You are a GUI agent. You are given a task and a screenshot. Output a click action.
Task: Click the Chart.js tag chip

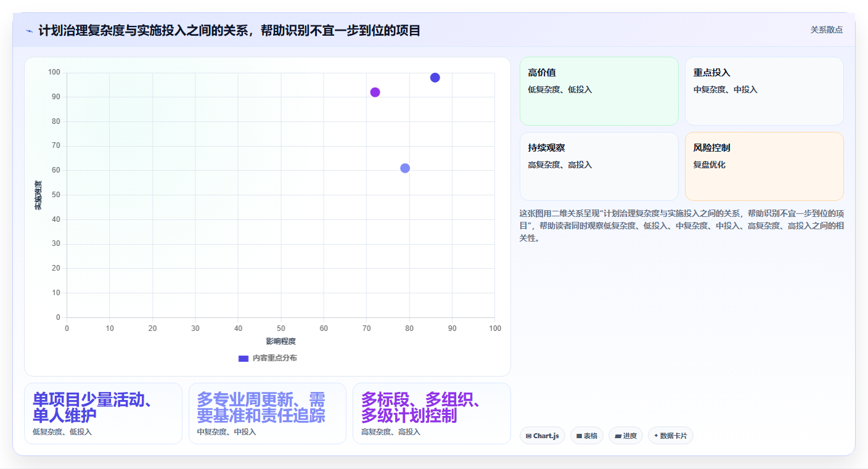542,436
